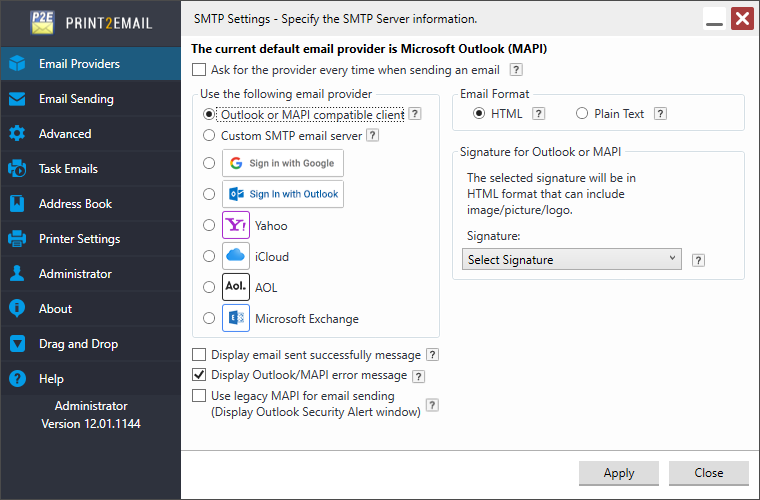760x500 pixels.
Task: Click the Close button at bottom
Action: [709, 473]
